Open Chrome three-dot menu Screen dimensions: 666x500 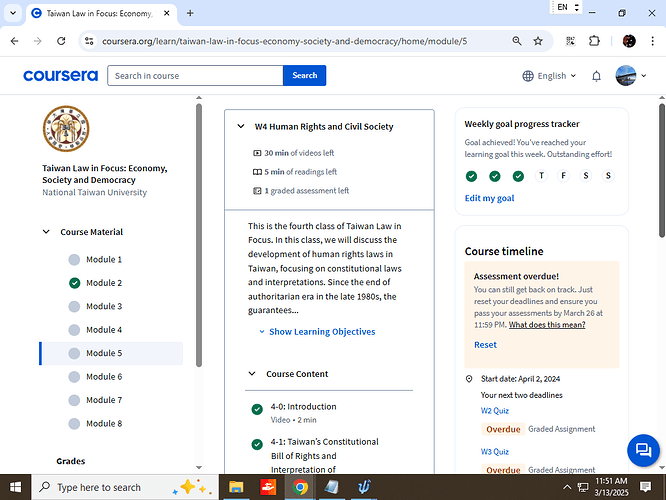pyautogui.click(x=652, y=41)
